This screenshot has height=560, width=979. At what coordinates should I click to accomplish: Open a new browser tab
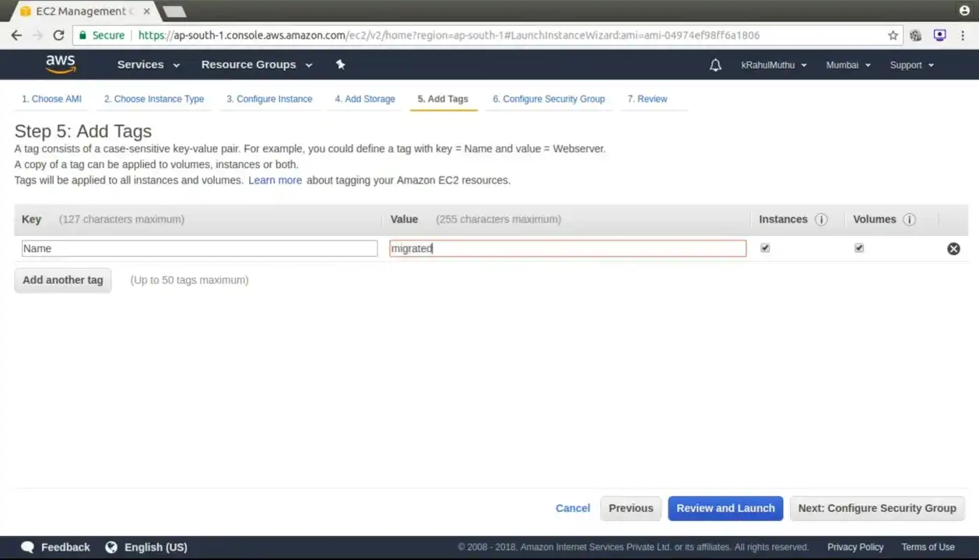[x=174, y=11]
